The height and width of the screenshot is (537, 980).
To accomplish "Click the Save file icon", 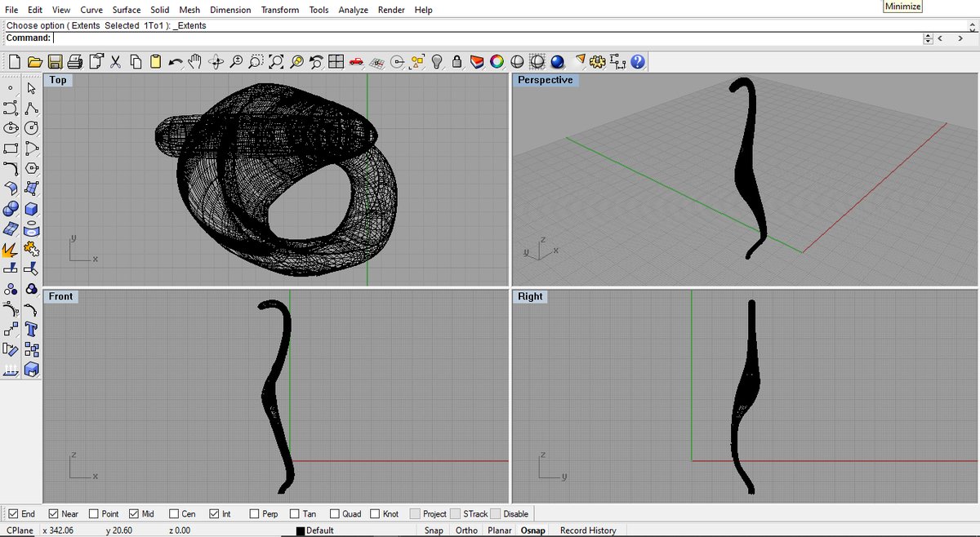I will (55, 62).
